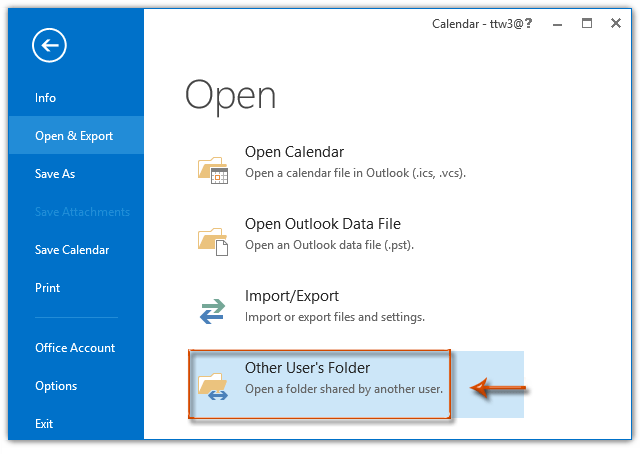Click 'Import or export files and settings.' text
The width and height of the screenshot is (643, 454).
335,317
